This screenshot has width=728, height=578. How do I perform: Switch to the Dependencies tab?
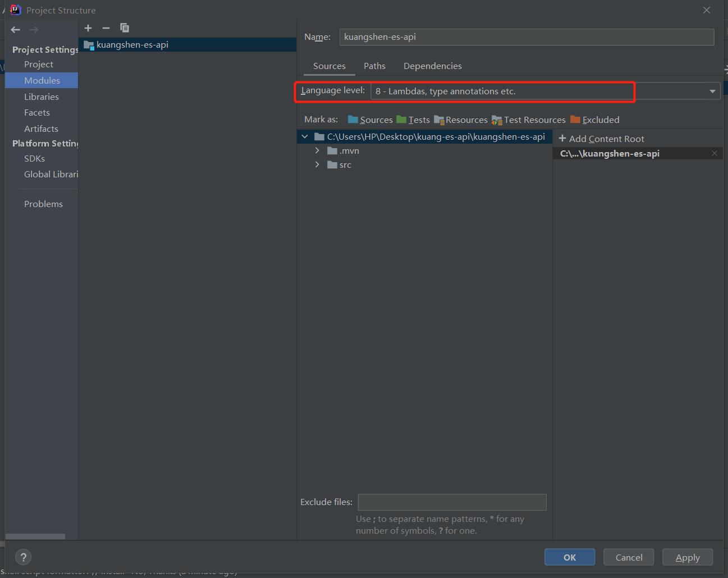[x=433, y=66]
